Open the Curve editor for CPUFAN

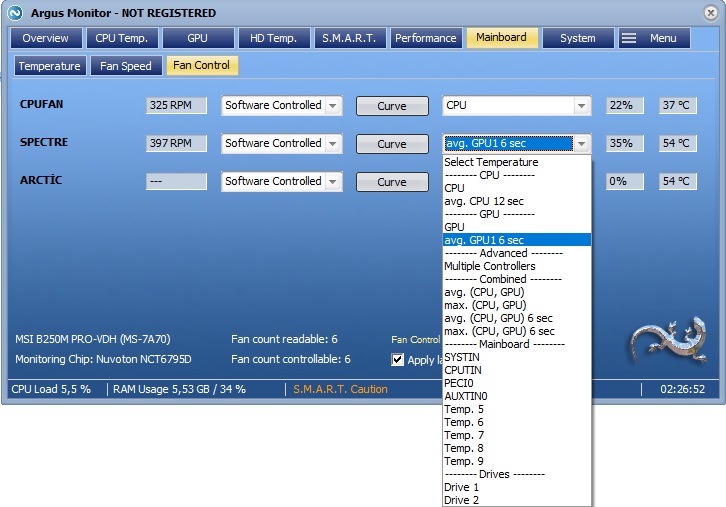[x=392, y=106]
